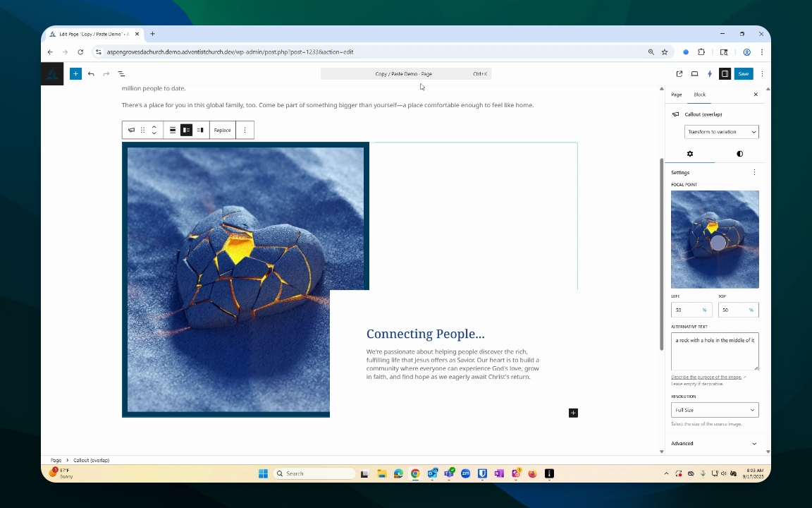Open the Transform to variation dropdown

pyautogui.click(x=721, y=132)
